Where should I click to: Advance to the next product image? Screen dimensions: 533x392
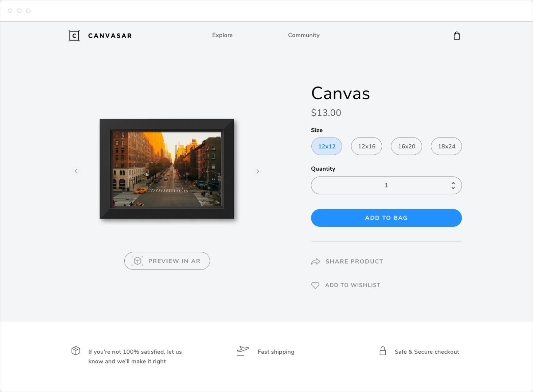click(258, 171)
